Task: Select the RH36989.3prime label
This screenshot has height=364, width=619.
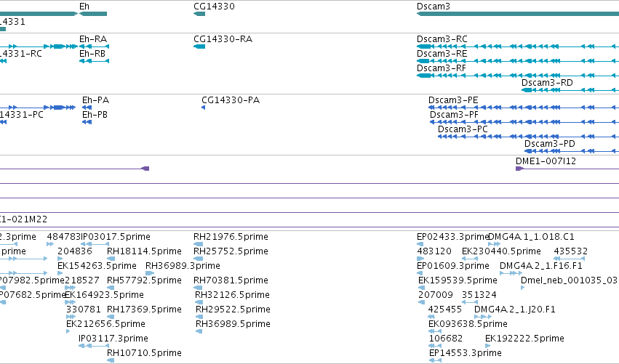Action: [x=183, y=266]
